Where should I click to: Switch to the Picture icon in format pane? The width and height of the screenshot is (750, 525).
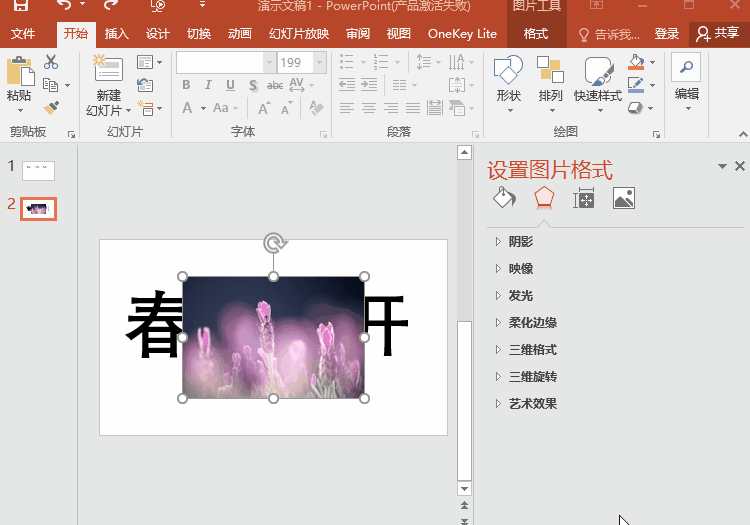click(624, 198)
